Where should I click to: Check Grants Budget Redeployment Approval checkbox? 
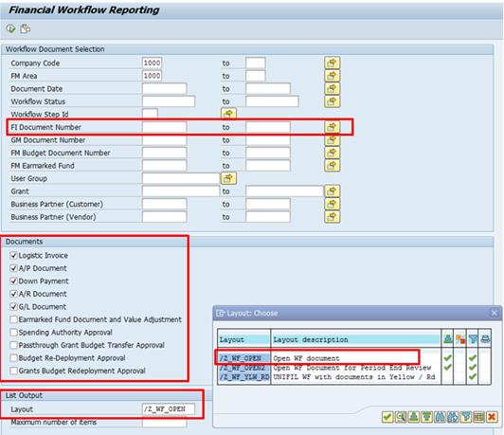point(14,371)
